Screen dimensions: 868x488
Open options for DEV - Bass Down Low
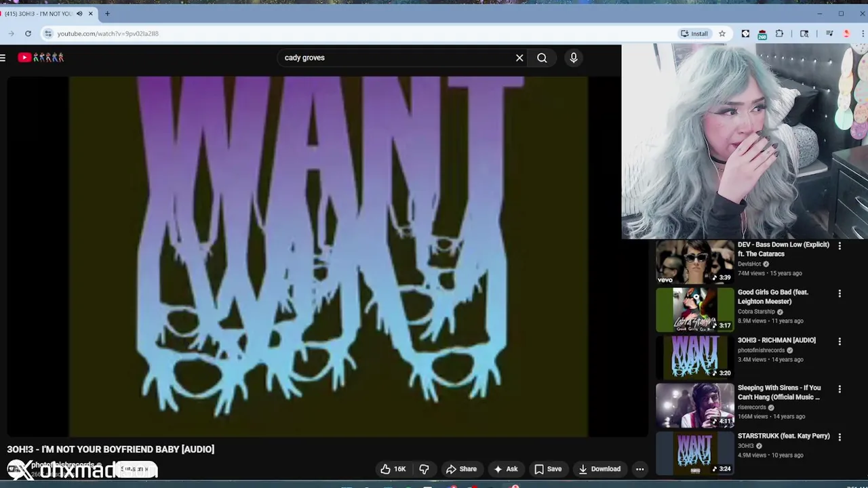click(840, 246)
